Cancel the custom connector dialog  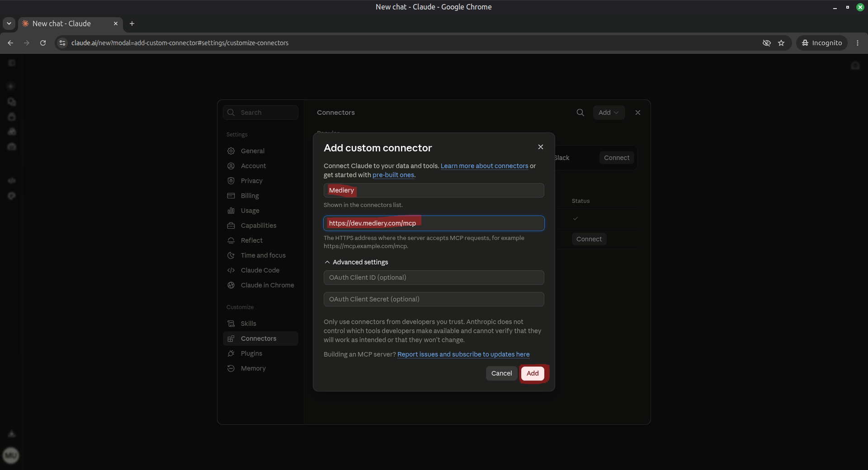[501, 373]
